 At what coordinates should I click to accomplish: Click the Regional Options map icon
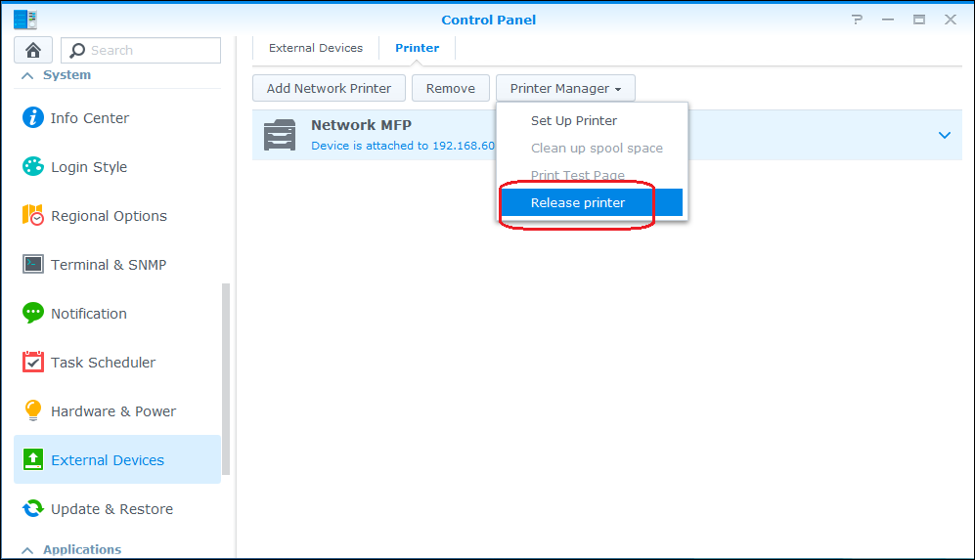[33, 215]
